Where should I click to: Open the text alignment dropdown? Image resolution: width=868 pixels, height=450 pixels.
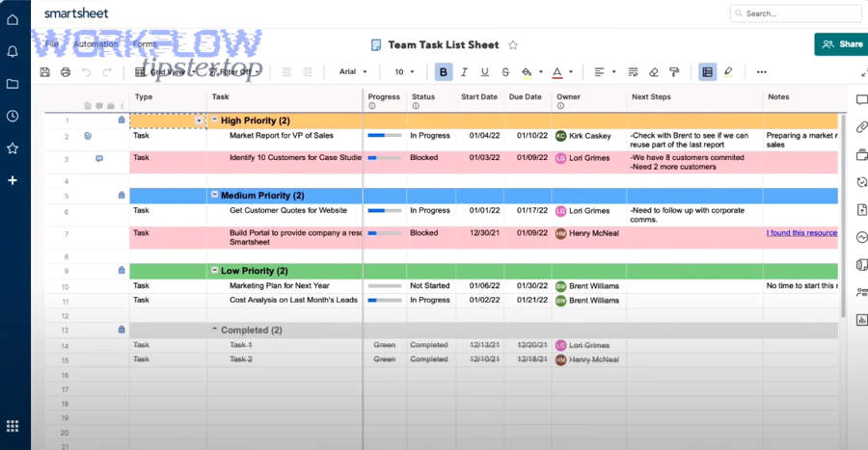(x=605, y=72)
